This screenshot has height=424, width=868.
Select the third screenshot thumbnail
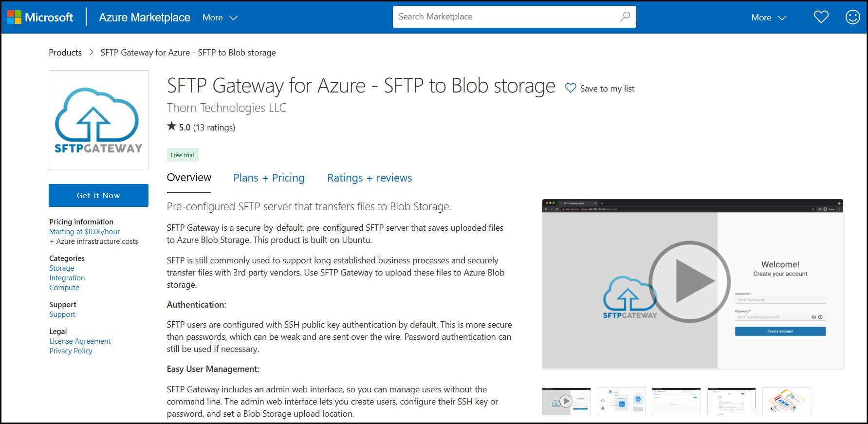point(676,401)
